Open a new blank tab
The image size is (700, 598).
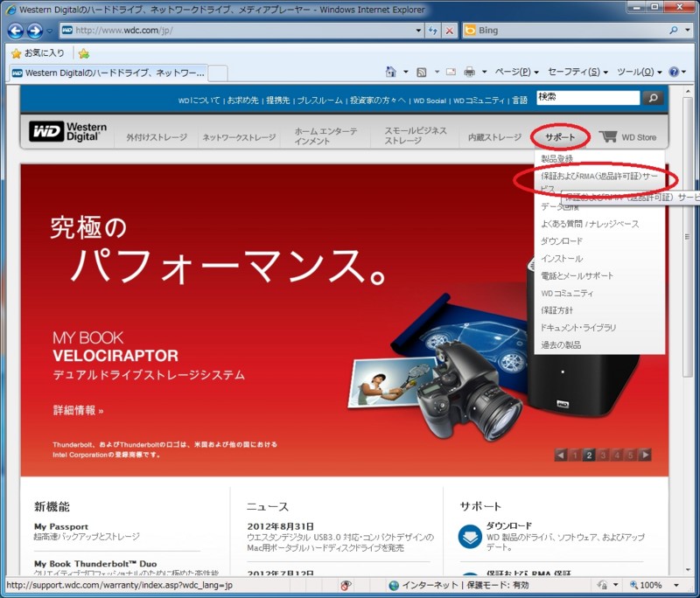click(218, 73)
